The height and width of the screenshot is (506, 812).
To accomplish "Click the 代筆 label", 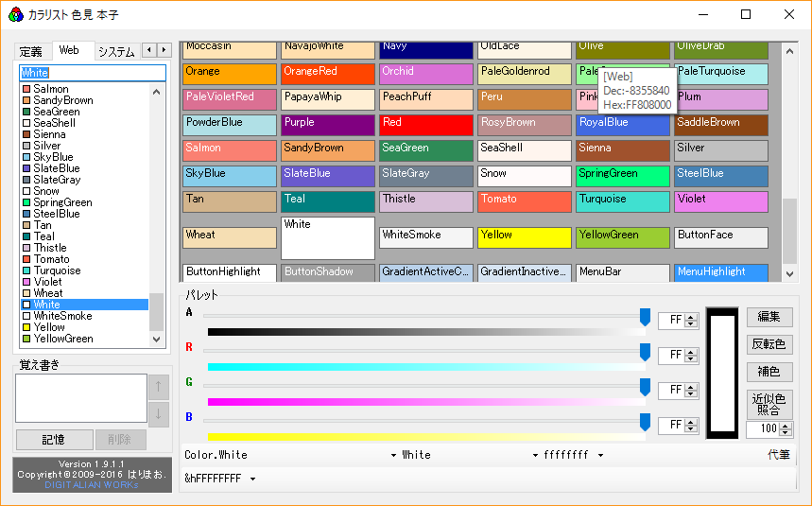I will pyautogui.click(x=779, y=455).
